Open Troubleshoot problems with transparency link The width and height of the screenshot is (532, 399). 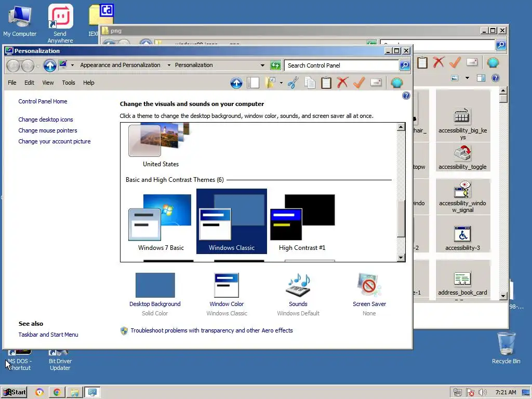tap(211, 330)
